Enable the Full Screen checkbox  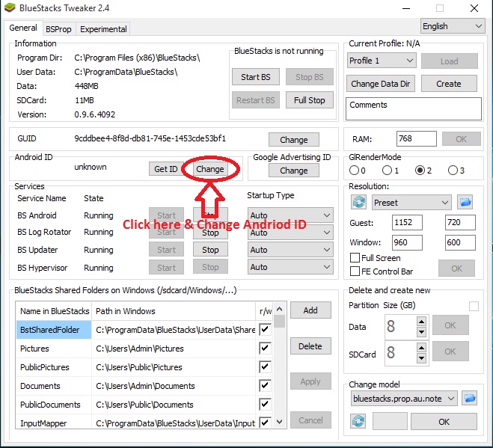pos(355,258)
